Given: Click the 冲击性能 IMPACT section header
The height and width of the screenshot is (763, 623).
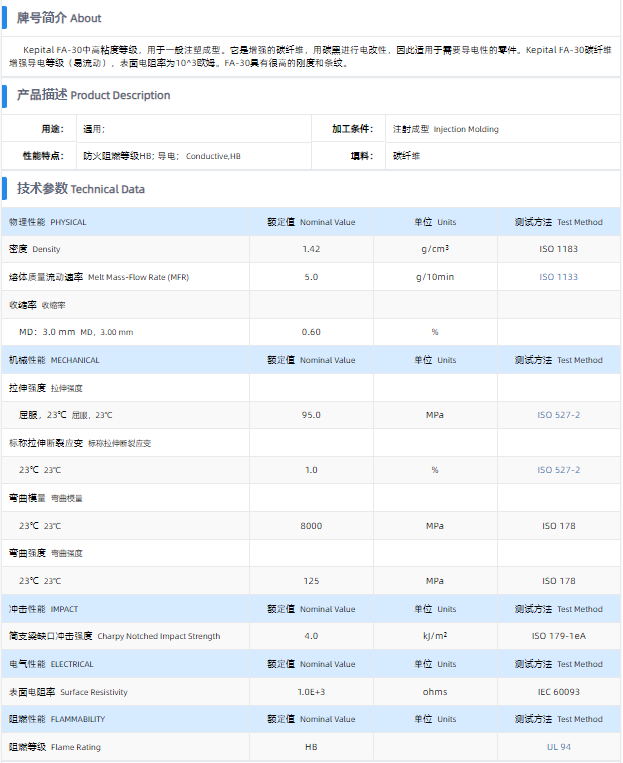Looking at the screenshot, I should click(43, 609).
